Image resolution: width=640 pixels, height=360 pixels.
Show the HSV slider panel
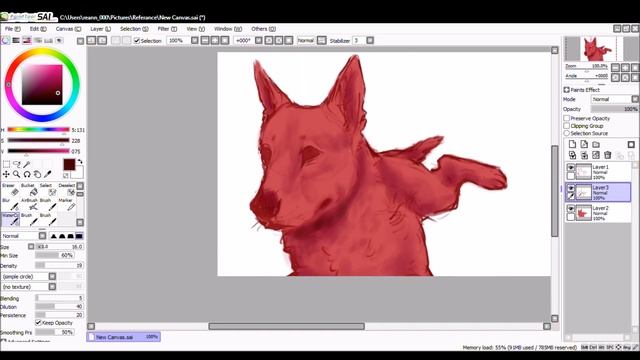click(x=27, y=40)
